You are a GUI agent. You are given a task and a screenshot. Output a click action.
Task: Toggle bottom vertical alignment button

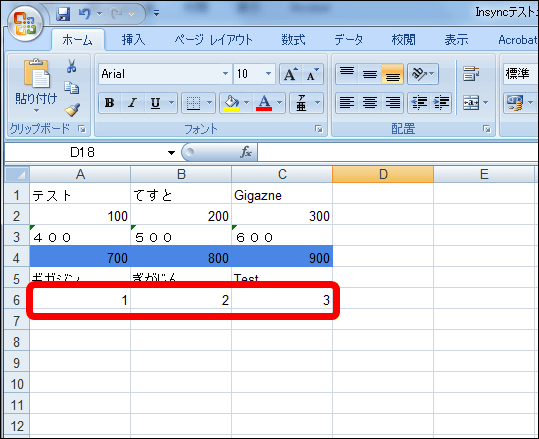pos(392,74)
